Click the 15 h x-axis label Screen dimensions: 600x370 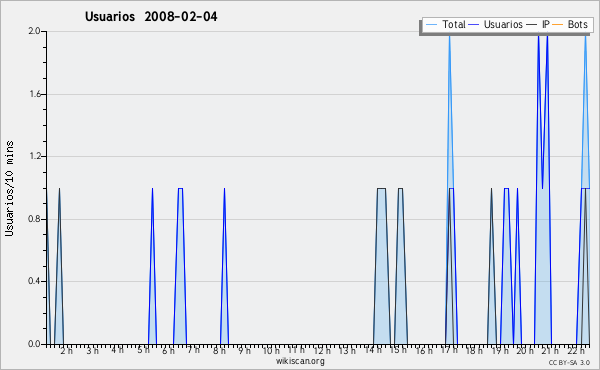(398, 350)
